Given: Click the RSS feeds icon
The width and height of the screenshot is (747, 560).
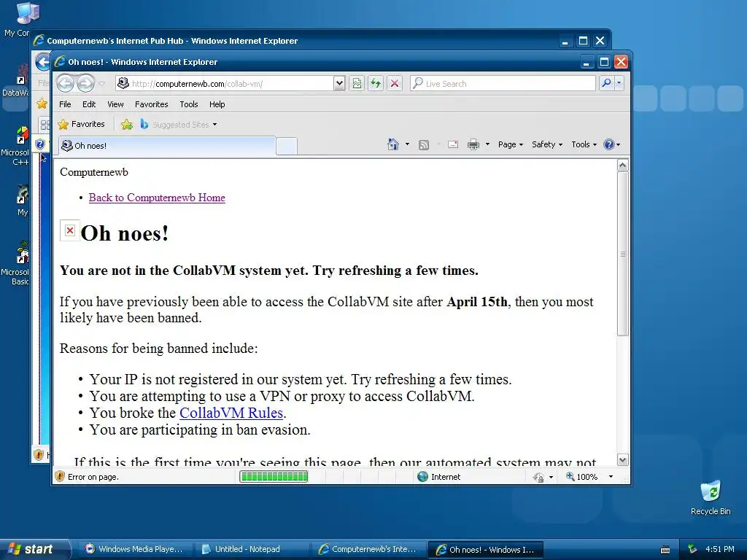Looking at the screenshot, I should 424,145.
